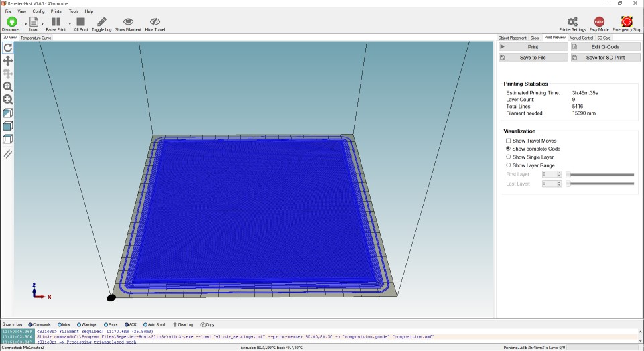The image size is (644, 351).
Task: Enable Show Travel Moves checkbox
Action: pos(508,141)
